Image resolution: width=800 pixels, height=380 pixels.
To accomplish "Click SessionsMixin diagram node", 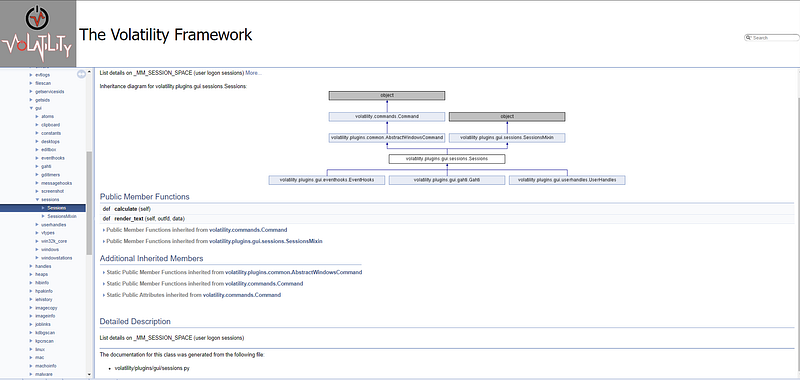I will (507, 138).
